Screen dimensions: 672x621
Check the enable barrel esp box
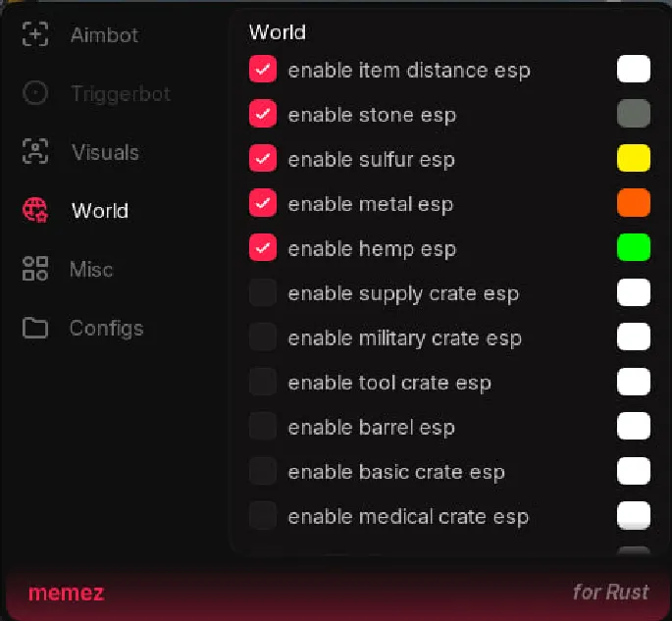click(262, 427)
